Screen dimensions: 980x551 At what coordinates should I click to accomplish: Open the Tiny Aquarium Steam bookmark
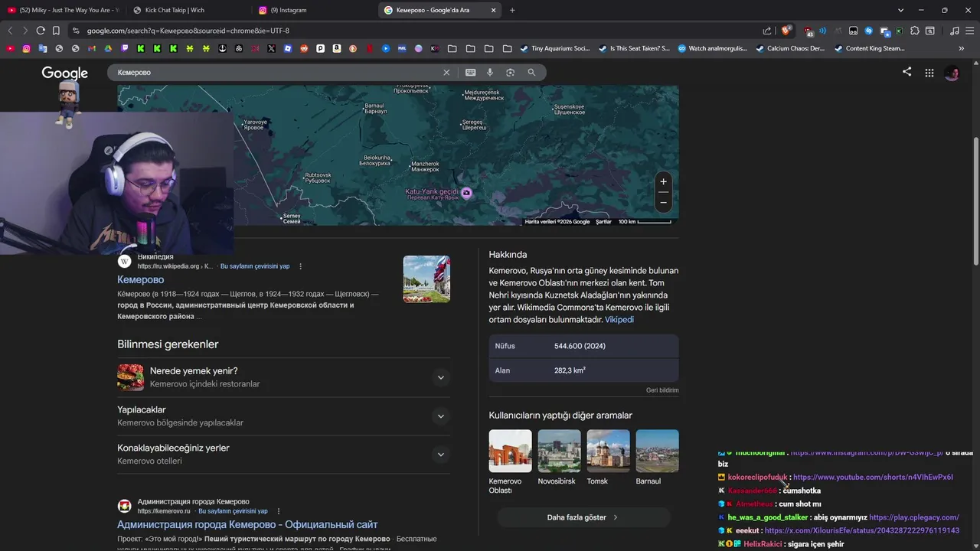click(555, 48)
